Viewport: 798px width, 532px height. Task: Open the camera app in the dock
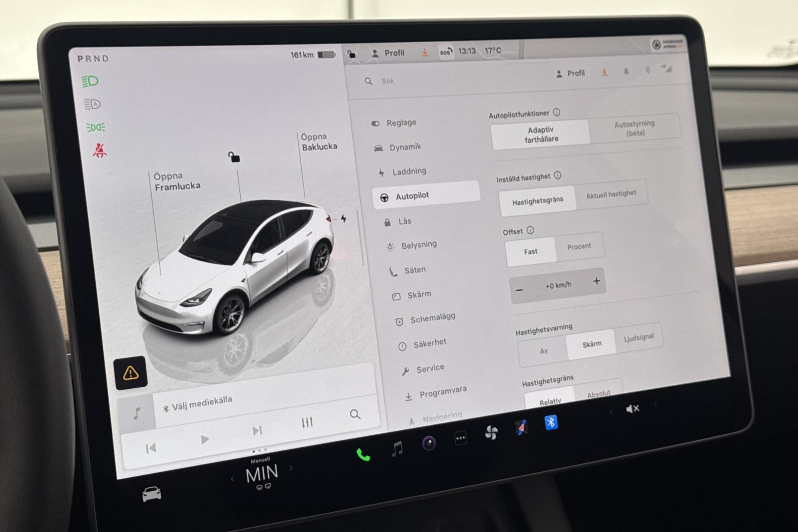pyautogui.click(x=429, y=443)
